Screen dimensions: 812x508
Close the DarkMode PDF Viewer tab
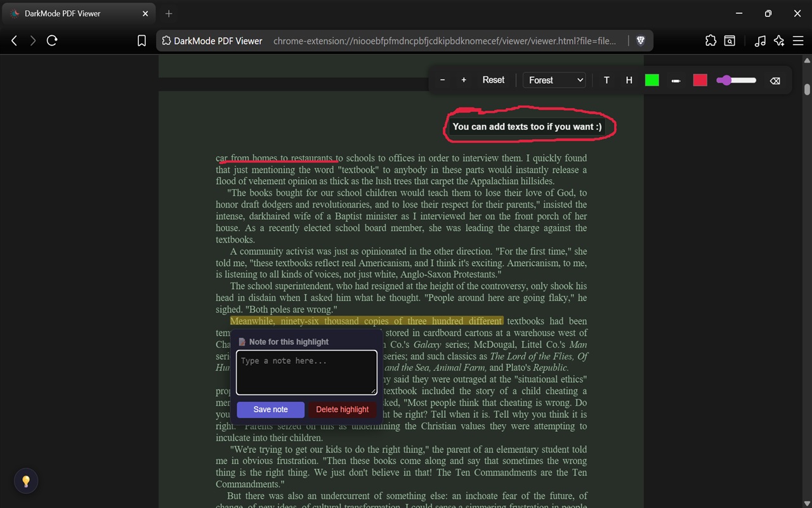tap(145, 13)
